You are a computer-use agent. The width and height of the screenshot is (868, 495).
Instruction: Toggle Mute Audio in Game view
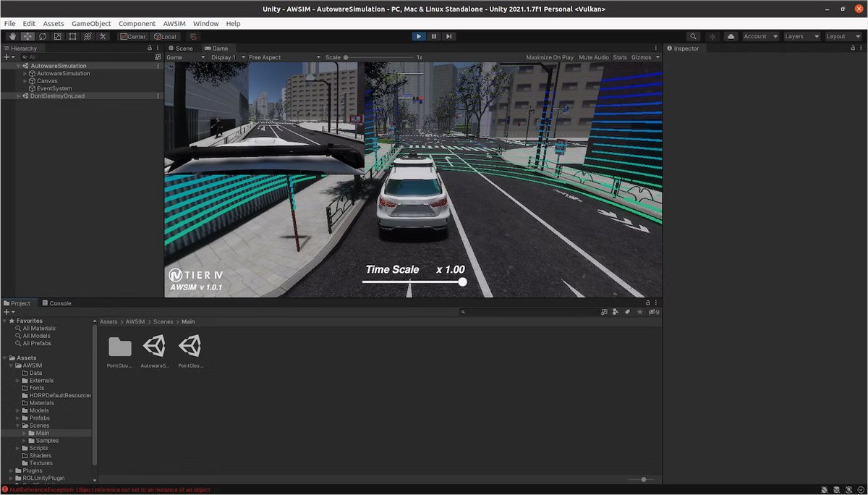(594, 57)
